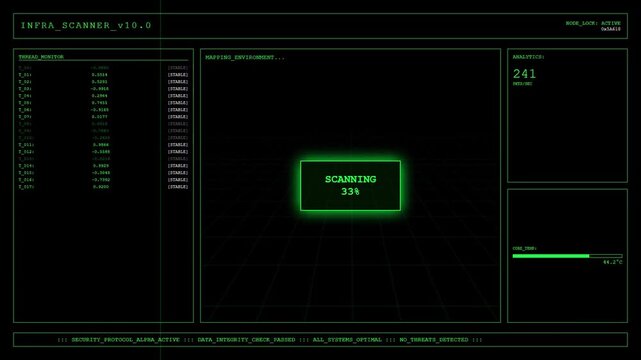Viewport: 641px width, 360px height.
Task: Click the [STABLE] tag in T_03 row
Action: pyautogui.click(x=178, y=89)
